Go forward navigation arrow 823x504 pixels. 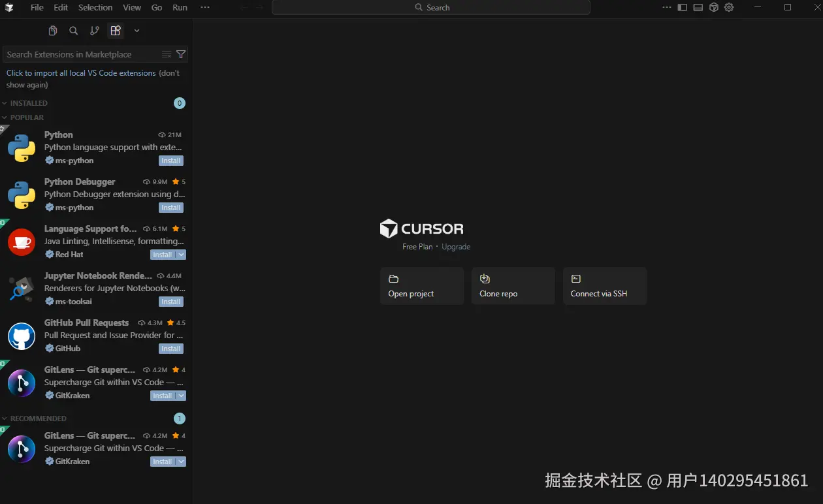(x=259, y=8)
